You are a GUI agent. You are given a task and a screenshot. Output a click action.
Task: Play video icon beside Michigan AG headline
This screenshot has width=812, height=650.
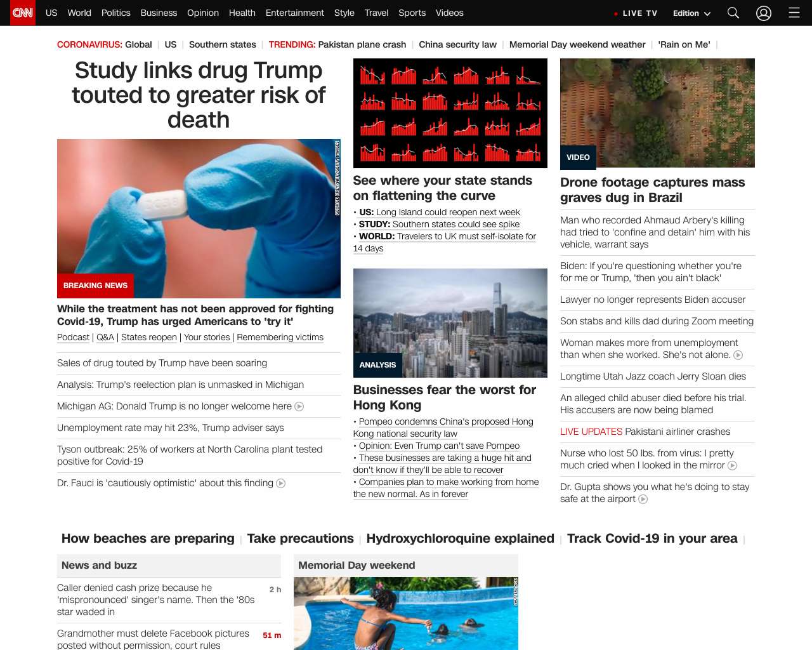[x=299, y=406]
